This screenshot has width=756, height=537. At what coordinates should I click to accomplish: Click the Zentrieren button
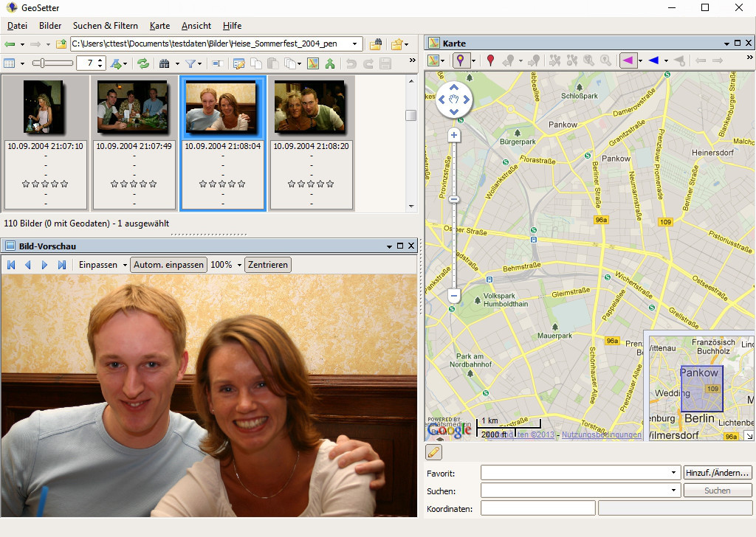tap(268, 265)
